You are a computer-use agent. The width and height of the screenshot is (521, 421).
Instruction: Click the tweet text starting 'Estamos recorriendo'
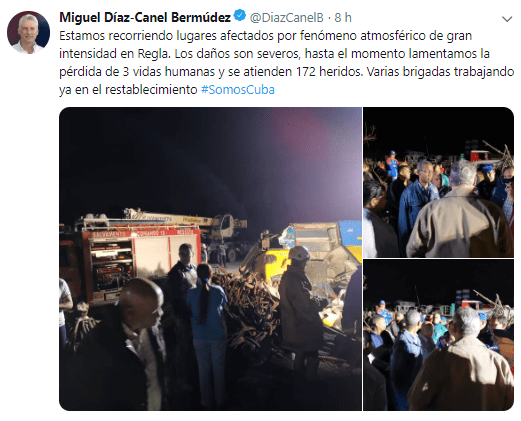coord(287,63)
